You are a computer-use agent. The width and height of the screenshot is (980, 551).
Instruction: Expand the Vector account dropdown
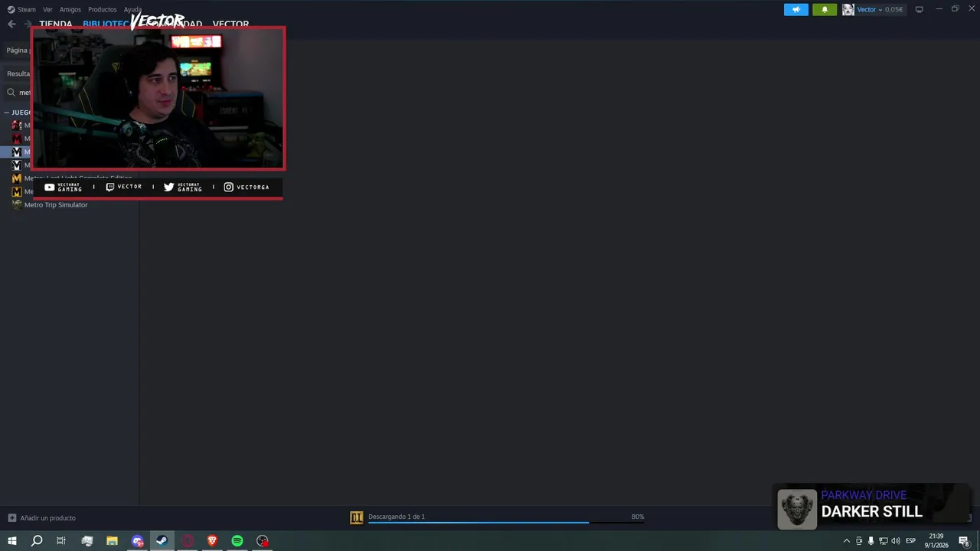879,9
